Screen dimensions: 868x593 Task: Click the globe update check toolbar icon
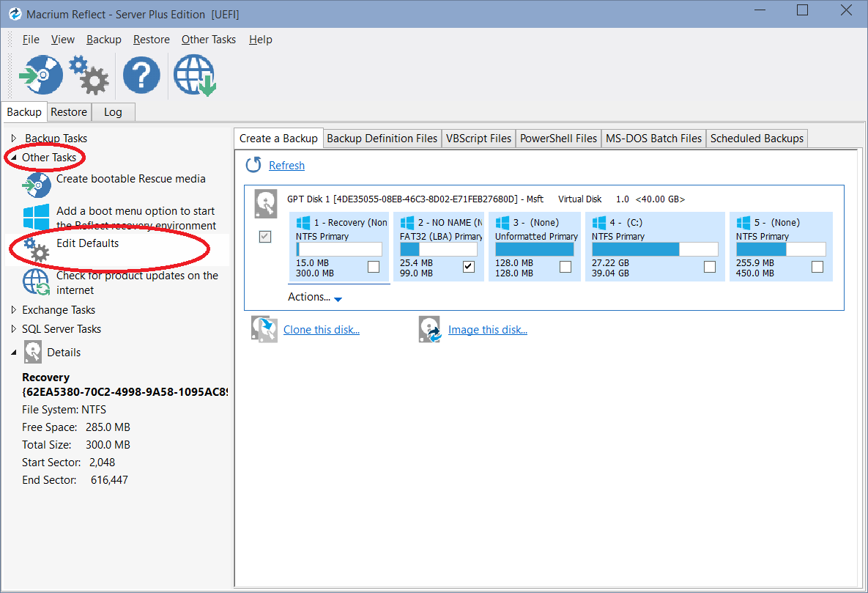pyautogui.click(x=194, y=75)
